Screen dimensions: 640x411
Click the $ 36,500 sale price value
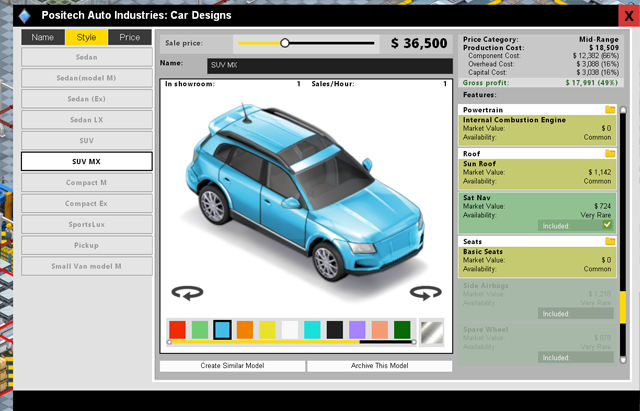click(419, 43)
